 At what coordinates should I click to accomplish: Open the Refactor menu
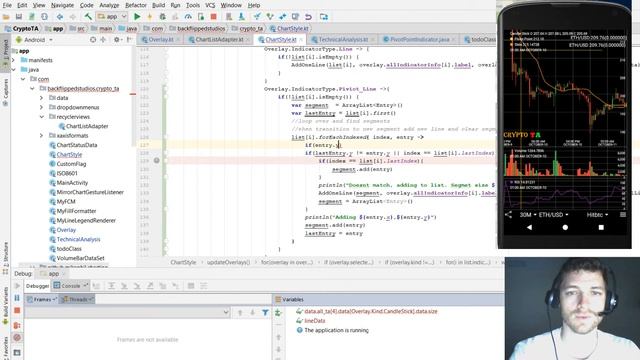pos(136,5)
